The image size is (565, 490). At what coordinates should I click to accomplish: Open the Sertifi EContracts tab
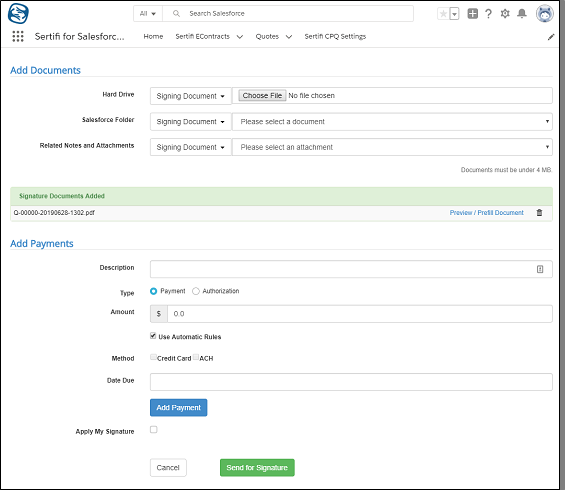pyautogui.click(x=203, y=36)
